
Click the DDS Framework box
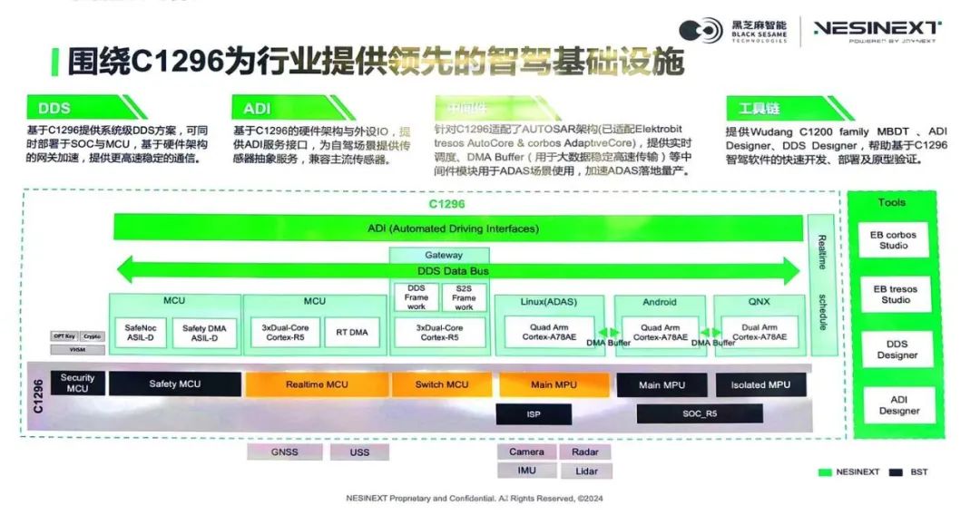(x=416, y=297)
